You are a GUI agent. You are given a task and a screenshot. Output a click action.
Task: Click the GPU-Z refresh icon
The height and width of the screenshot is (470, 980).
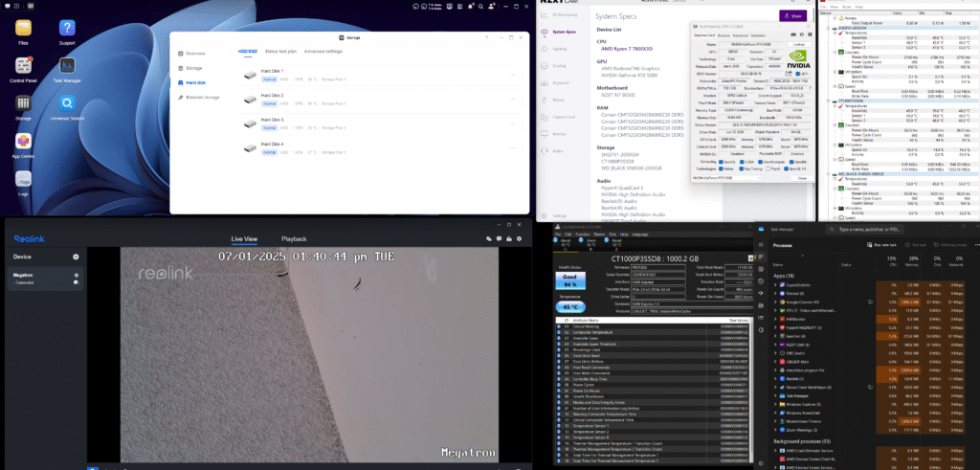coord(802,34)
